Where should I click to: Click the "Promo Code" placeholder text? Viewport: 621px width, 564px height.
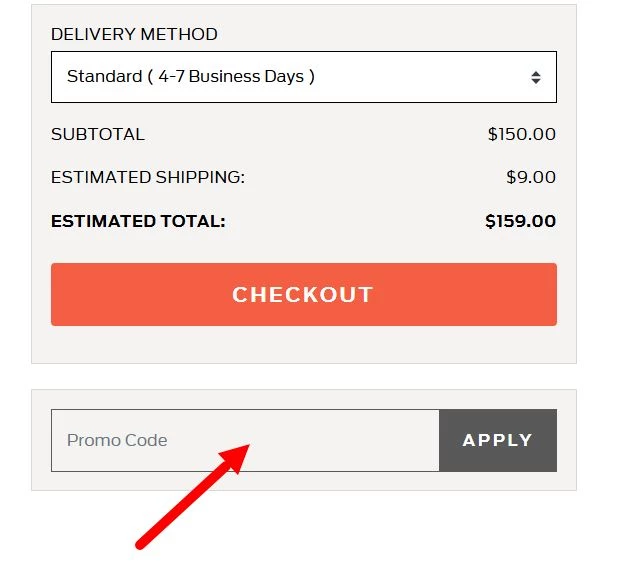[x=117, y=440]
